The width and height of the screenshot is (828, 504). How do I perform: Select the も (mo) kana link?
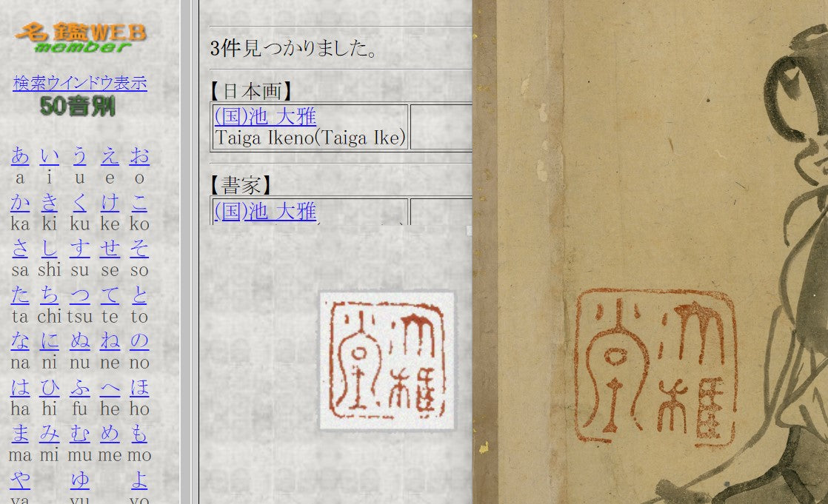coord(139,433)
